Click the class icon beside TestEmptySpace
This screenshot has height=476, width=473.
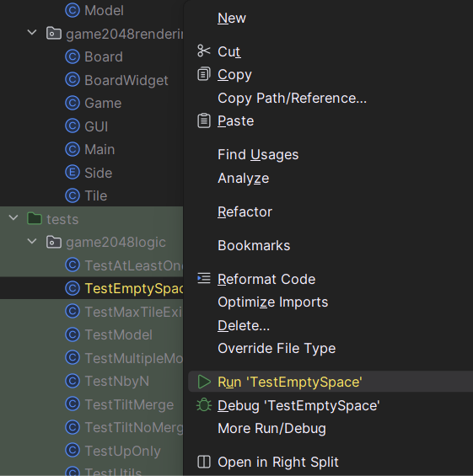click(73, 288)
